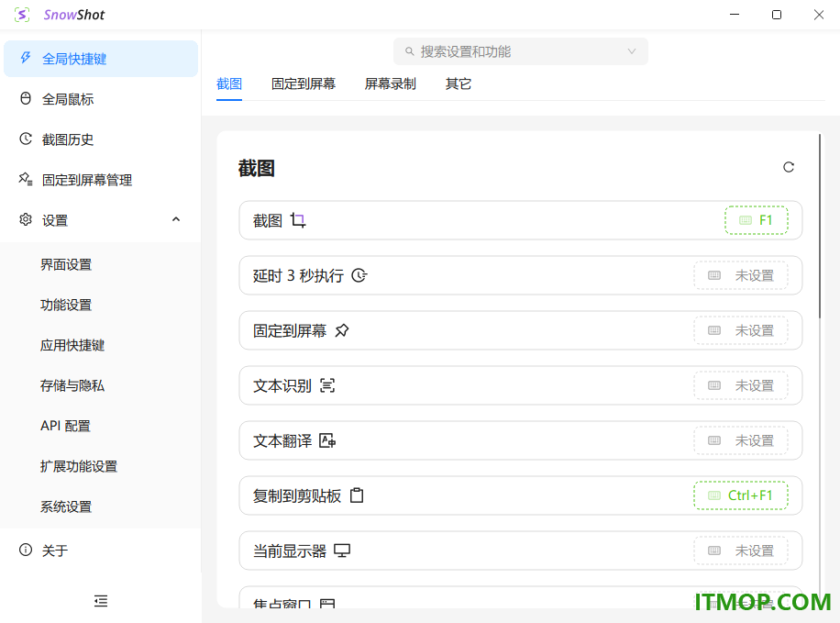Open API 配置 submenu item
The height and width of the screenshot is (623, 840).
(x=101, y=426)
